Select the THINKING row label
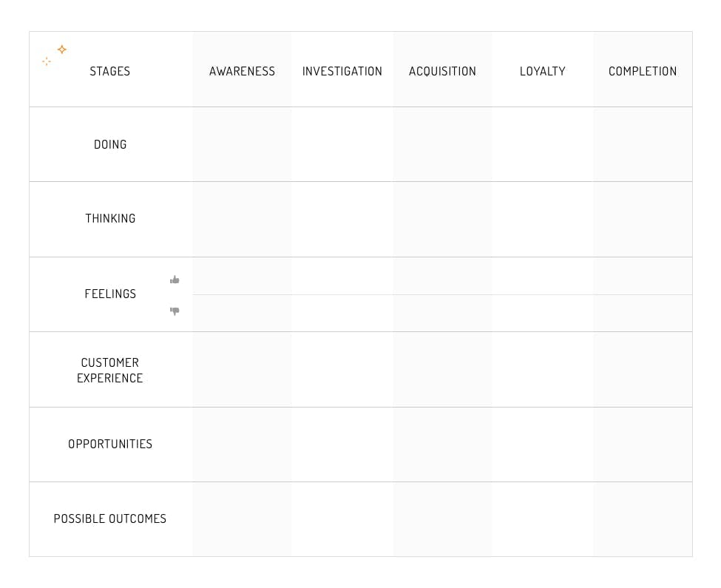This screenshot has width=721, height=588. click(x=110, y=218)
